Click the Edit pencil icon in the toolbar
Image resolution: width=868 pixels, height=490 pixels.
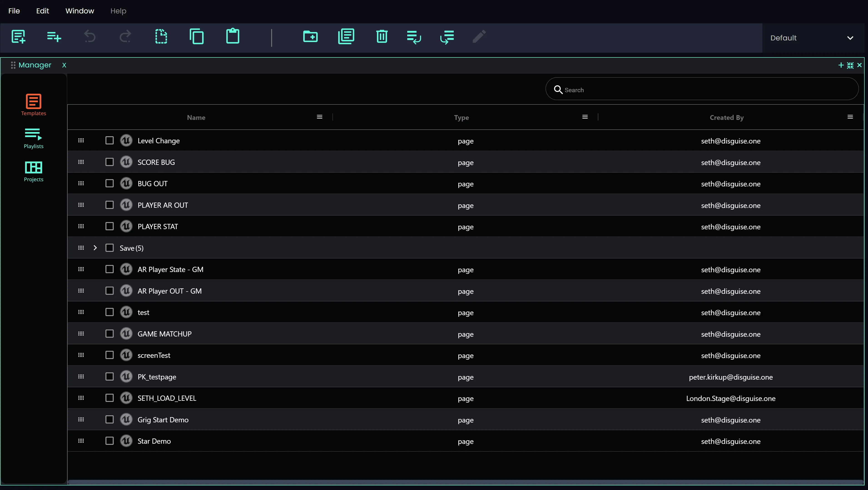point(479,37)
